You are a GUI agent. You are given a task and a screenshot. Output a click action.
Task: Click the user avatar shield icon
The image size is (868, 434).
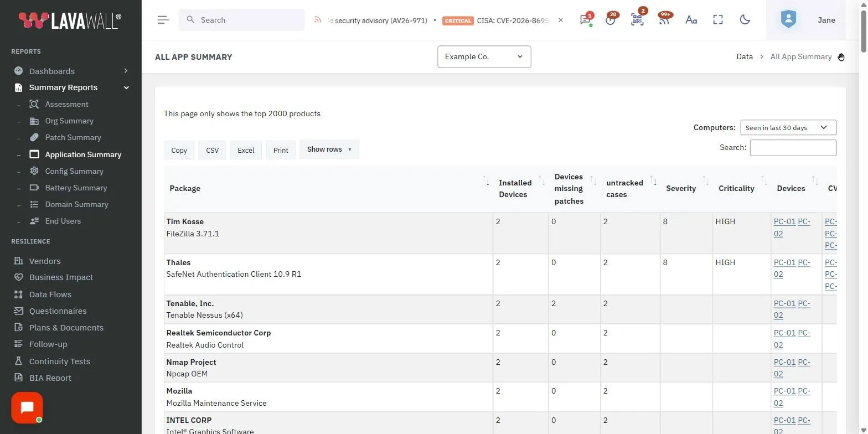point(788,19)
